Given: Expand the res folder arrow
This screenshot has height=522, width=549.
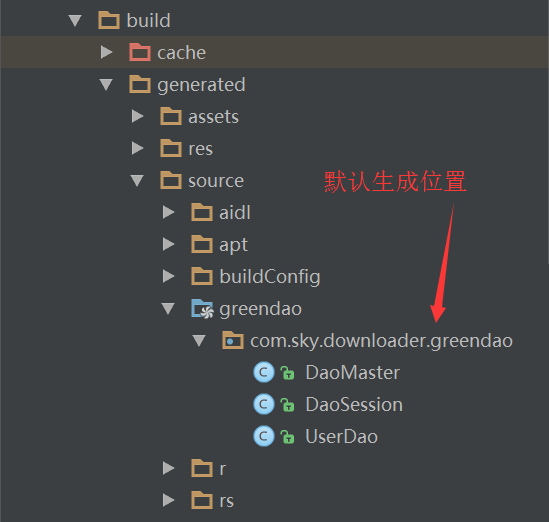Looking at the screenshot, I should 138,148.
